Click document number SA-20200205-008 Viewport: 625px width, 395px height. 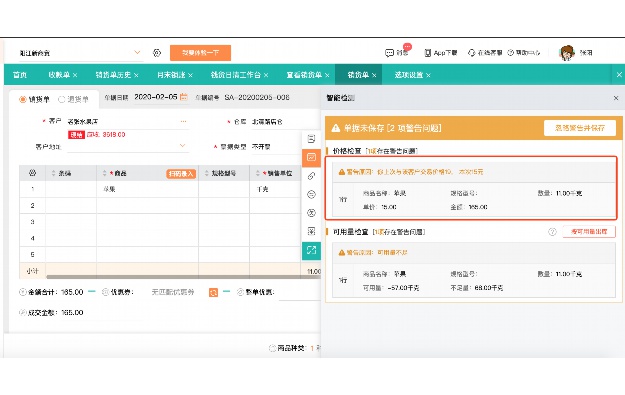coord(257,97)
